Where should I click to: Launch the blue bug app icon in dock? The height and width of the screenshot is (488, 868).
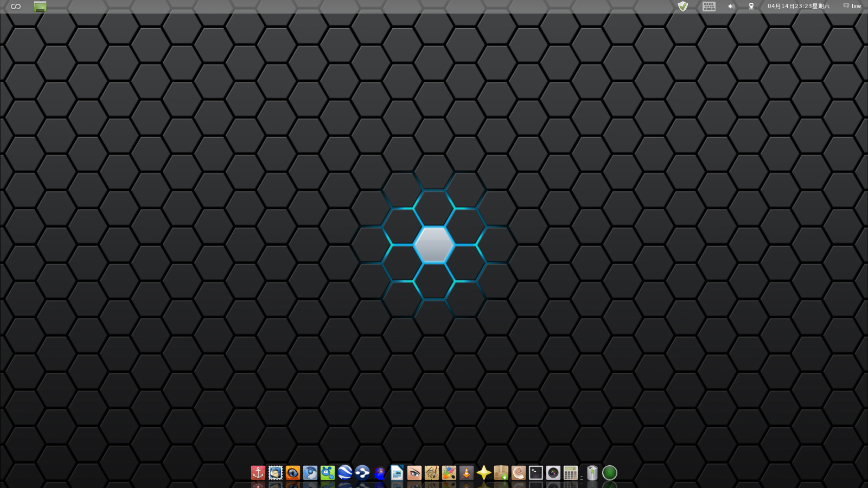tap(380, 473)
